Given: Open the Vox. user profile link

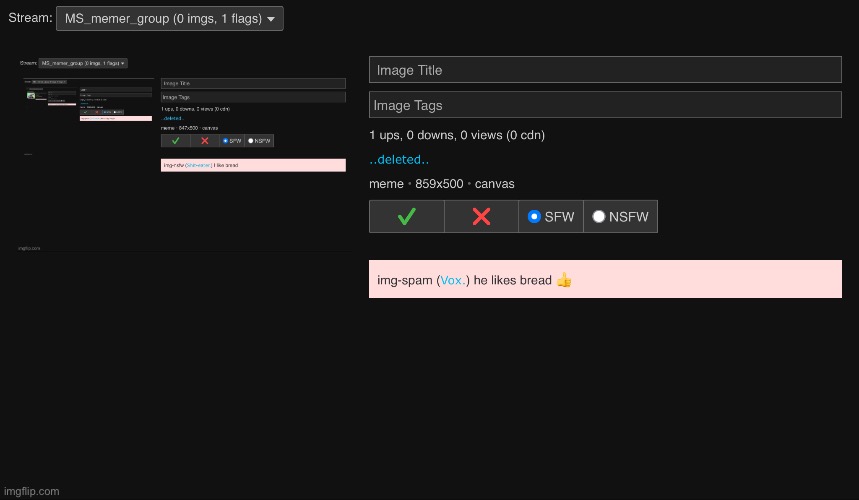Looking at the screenshot, I should pyautogui.click(x=452, y=280).
